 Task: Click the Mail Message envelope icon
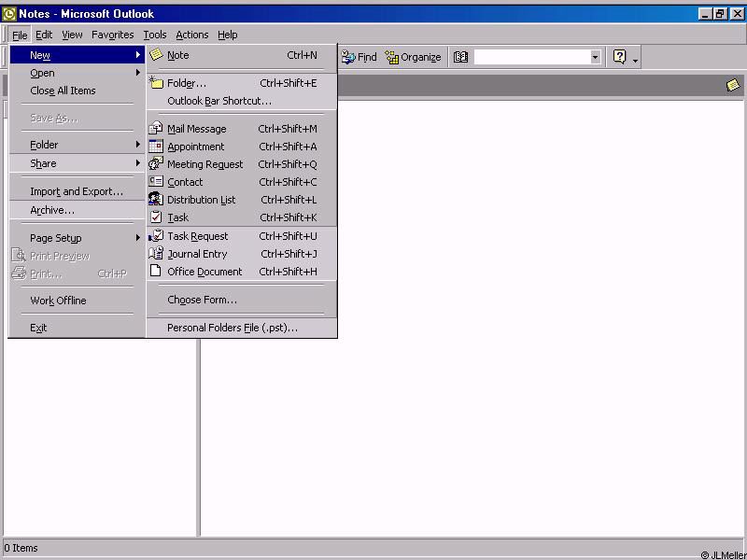[x=156, y=129]
